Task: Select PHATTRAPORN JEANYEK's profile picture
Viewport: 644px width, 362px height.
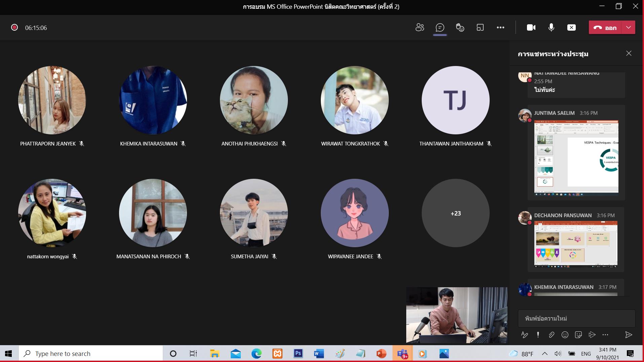Action: (52, 100)
